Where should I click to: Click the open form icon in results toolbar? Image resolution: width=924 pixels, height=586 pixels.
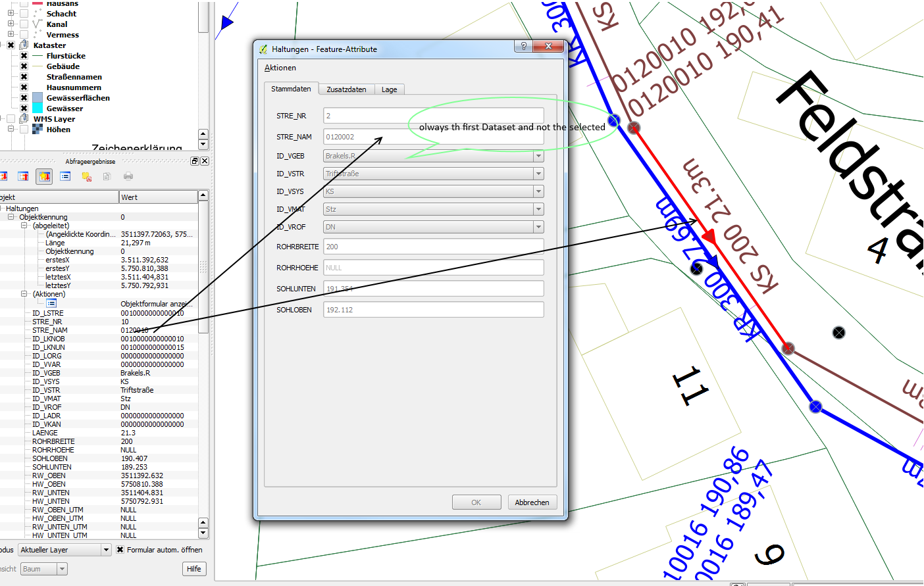tap(65, 176)
